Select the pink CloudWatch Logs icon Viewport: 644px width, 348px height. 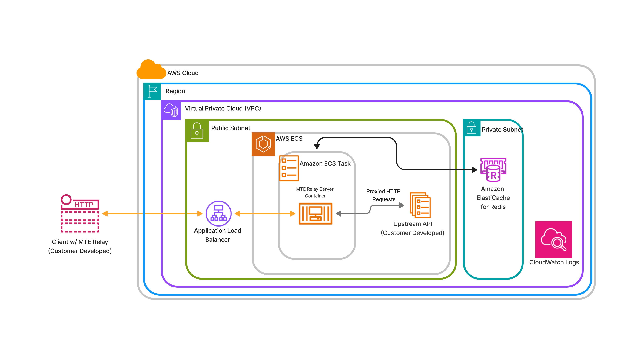pos(553,239)
